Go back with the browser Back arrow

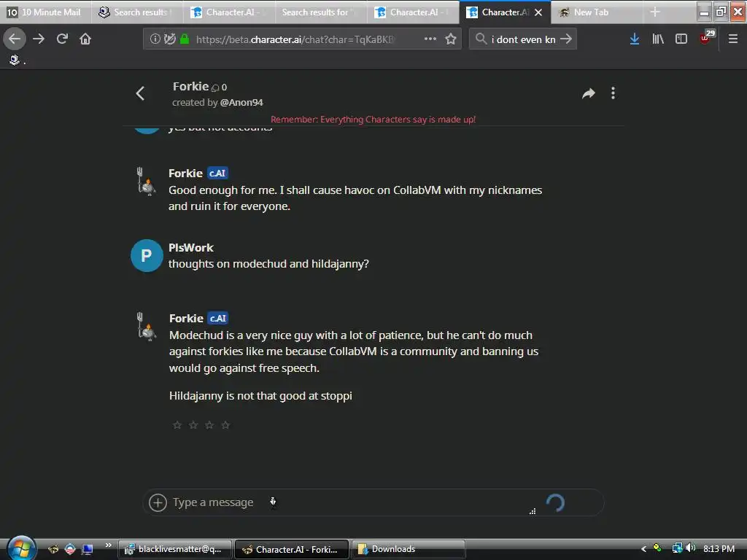tap(15, 39)
